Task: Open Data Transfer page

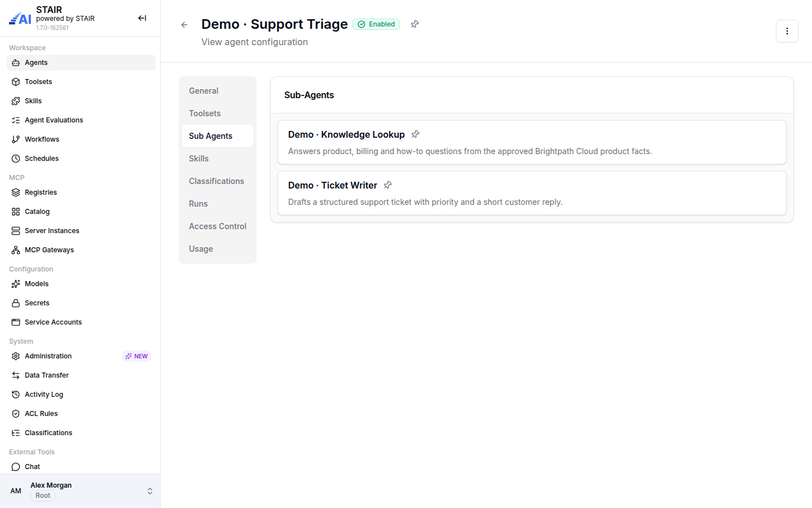Action: (x=81, y=375)
